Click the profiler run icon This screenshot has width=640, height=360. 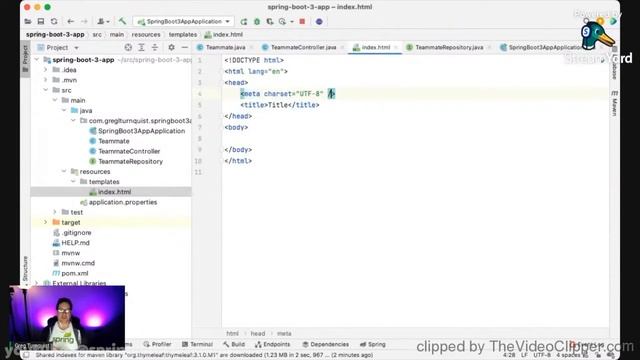(x=282, y=21)
